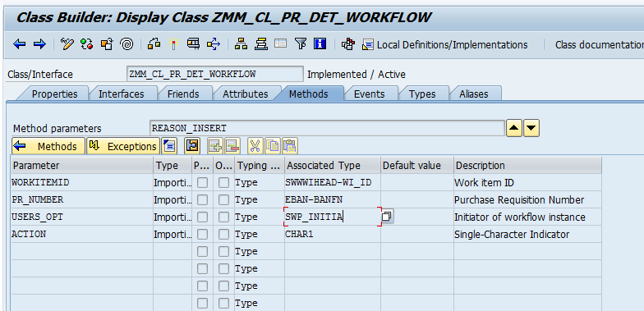Screen dimensions: 644x311
Task: Open Class documentation
Action: [600, 44]
